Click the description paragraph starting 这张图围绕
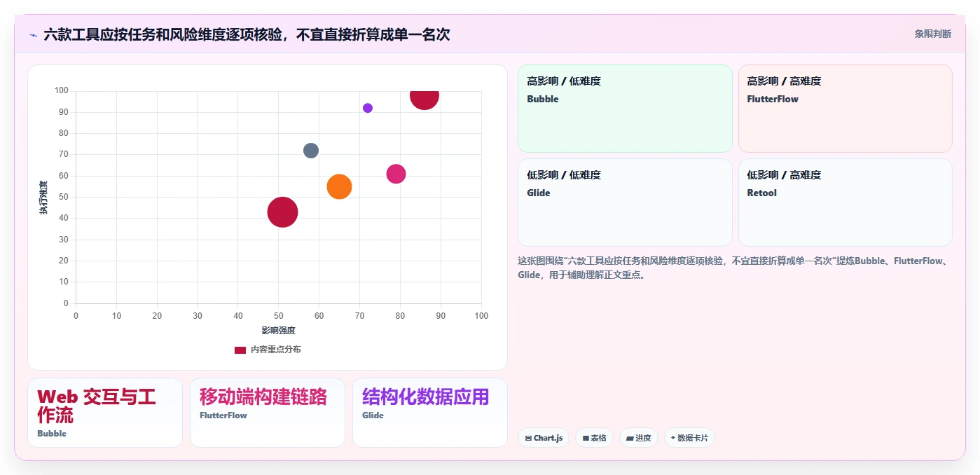 click(733, 268)
